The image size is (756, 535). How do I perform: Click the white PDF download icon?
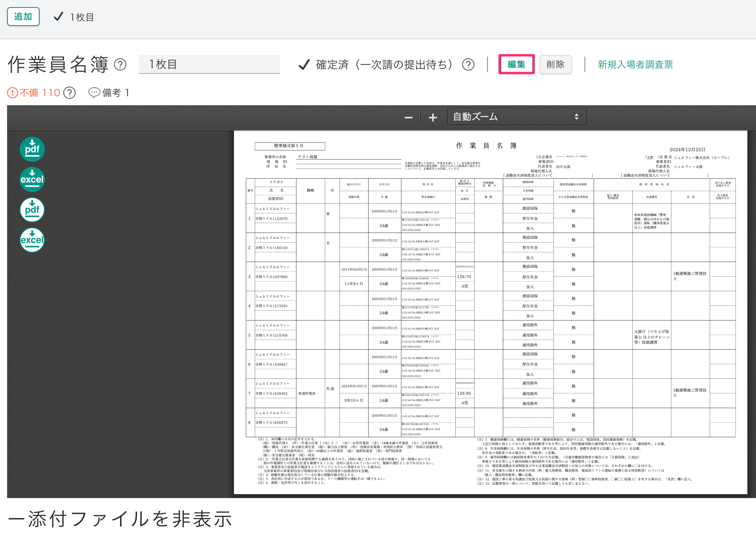click(32, 210)
